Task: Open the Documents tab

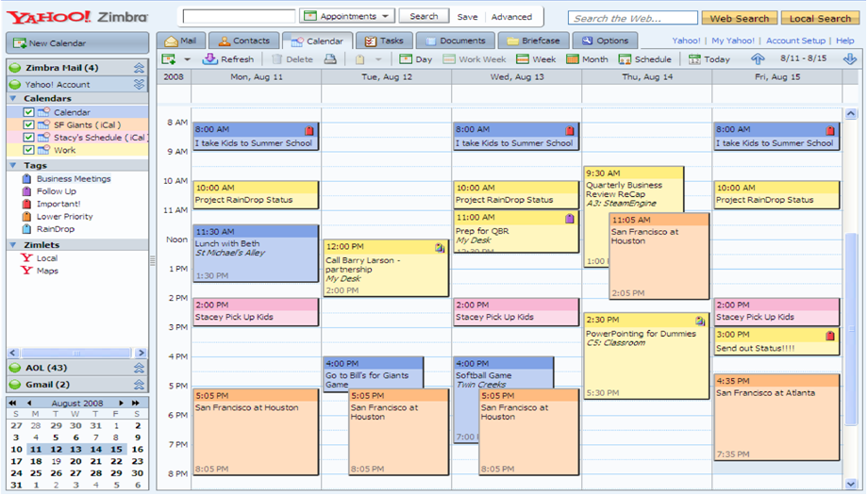Action: (x=455, y=41)
